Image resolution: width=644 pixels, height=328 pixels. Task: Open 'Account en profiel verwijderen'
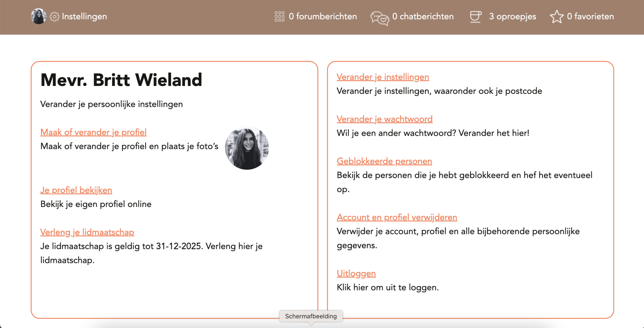[x=397, y=217]
